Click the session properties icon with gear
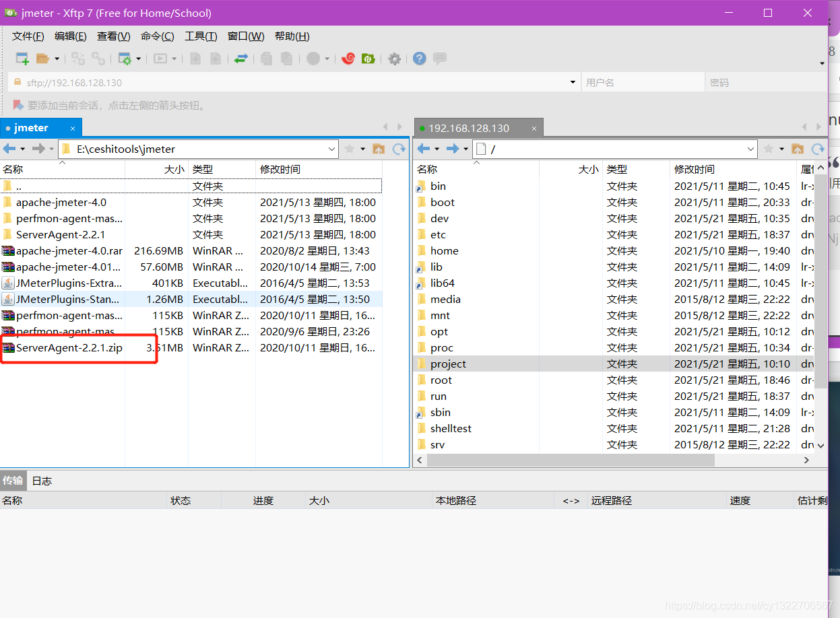 click(125, 59)
